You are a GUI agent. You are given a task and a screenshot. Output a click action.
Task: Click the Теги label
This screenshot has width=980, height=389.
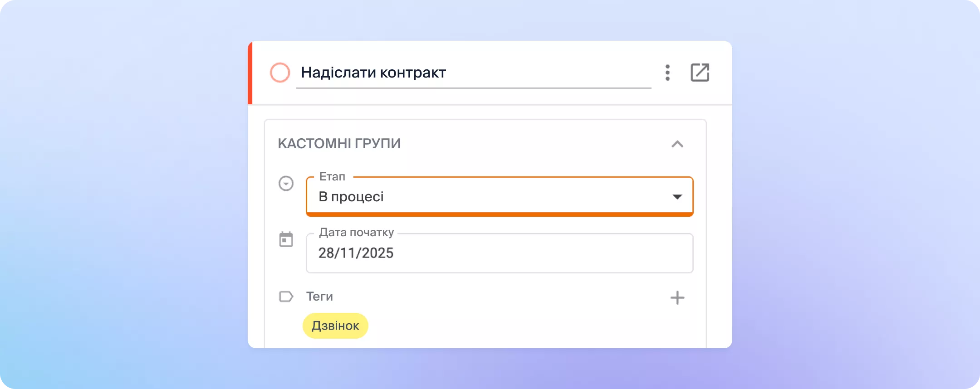[319, 296]
